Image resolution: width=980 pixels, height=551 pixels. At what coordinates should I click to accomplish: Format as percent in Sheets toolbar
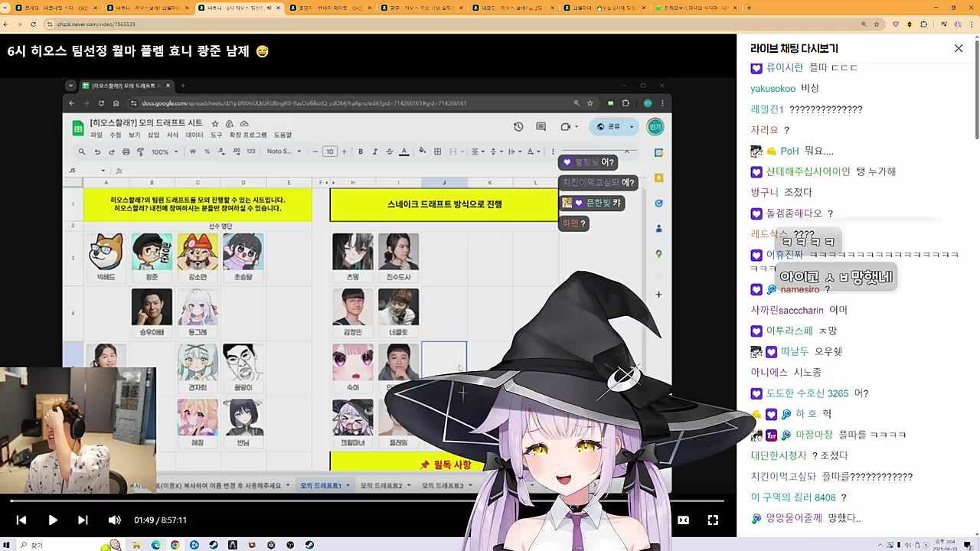coord(207,152)
